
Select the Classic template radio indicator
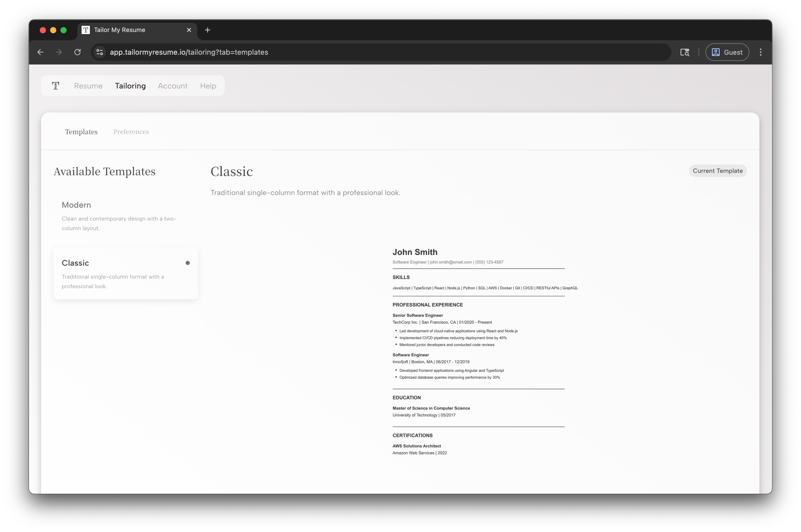pos(188,263)
